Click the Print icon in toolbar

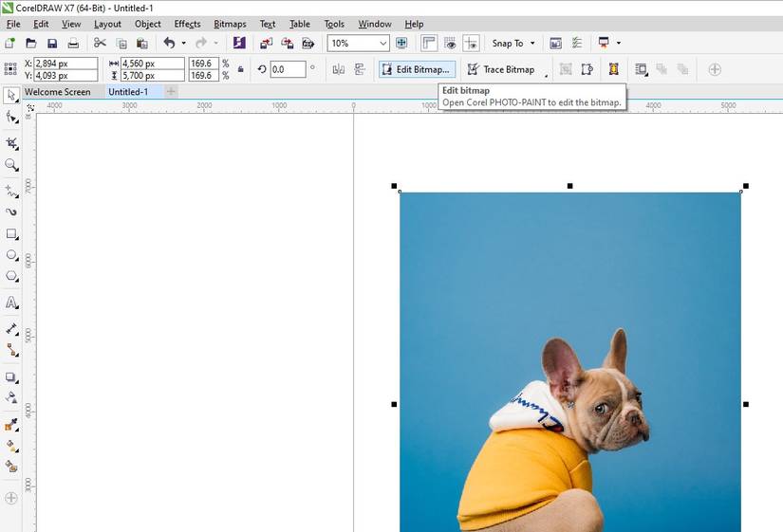tap(72, 44)
